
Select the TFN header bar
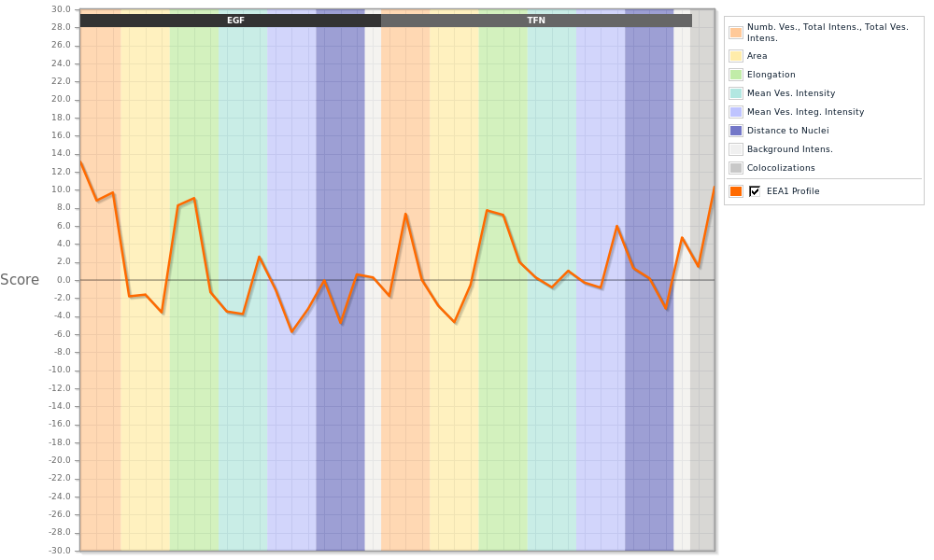click(x=536, y=21)
